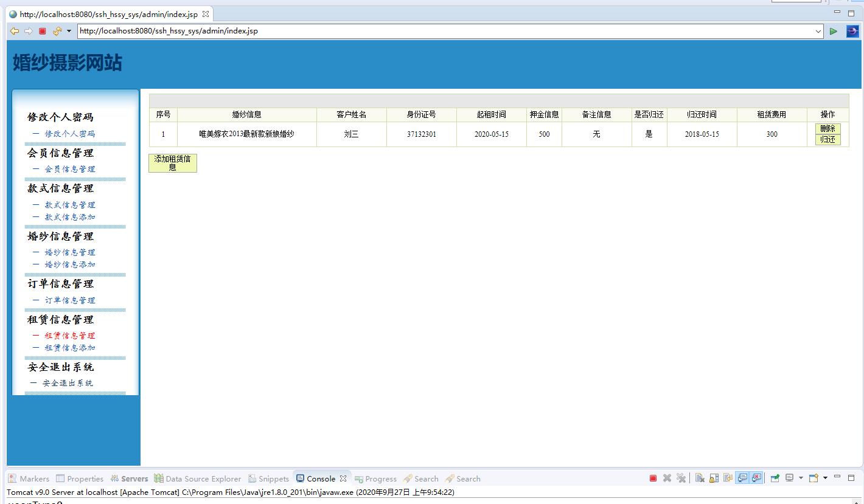
Task: Click the 添加租赁信息 button below the table
Action: coord(172,163)
